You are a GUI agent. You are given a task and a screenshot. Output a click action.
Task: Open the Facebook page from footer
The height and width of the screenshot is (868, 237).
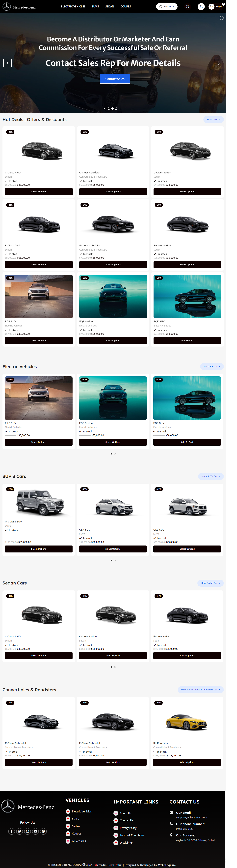pos(11,831)
